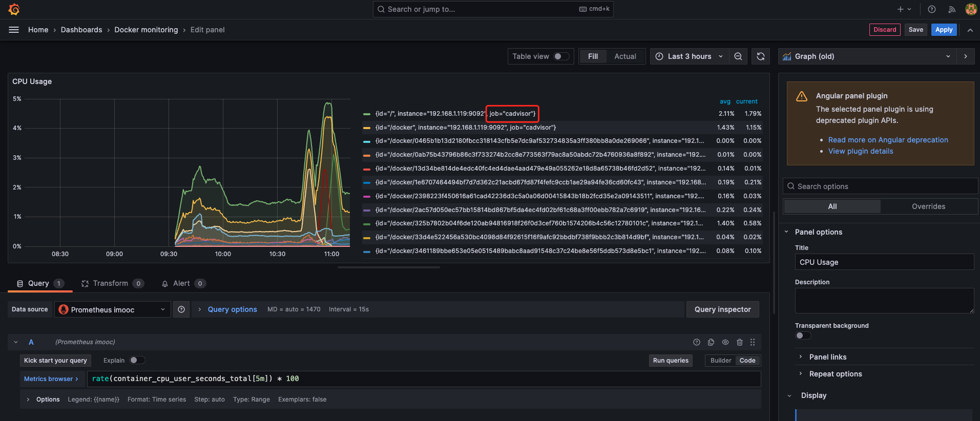Click the Grafana logo icon
This screenshot has width=980, height=421.
click(14, 9)
